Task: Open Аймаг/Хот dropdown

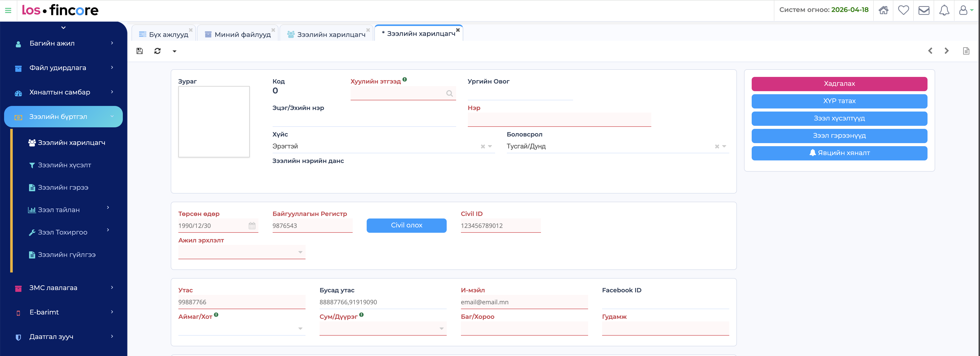Action: point(242,328)
